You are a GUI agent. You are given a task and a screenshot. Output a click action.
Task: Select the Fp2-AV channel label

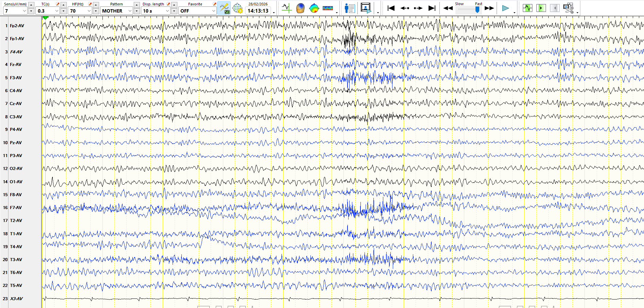[17, 26]
